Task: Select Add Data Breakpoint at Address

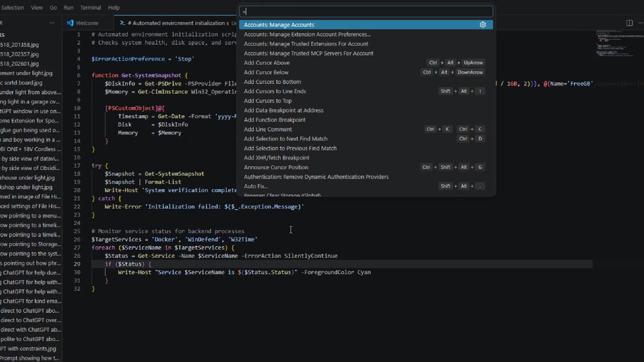Action: click(x=366, y=110)
